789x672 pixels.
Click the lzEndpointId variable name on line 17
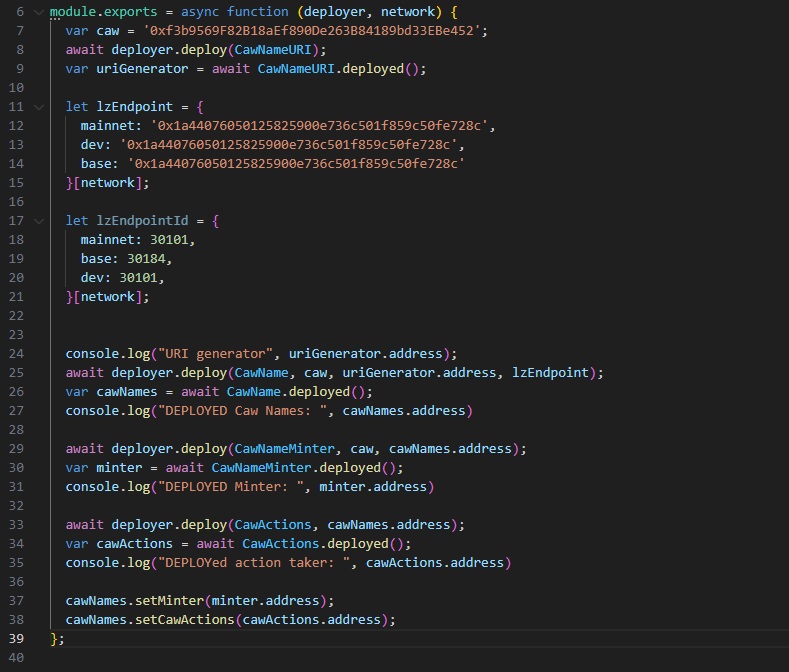(x=142, y=221)
